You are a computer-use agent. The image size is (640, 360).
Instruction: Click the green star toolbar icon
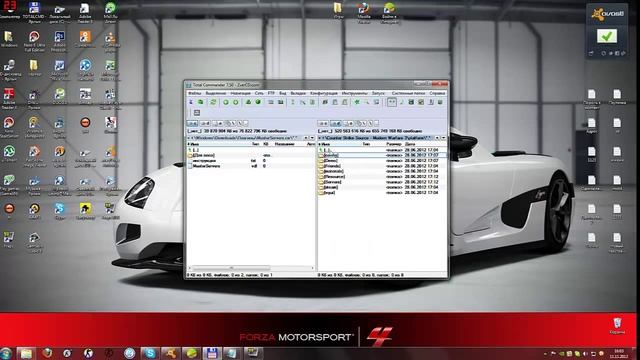tap(357, 102)
